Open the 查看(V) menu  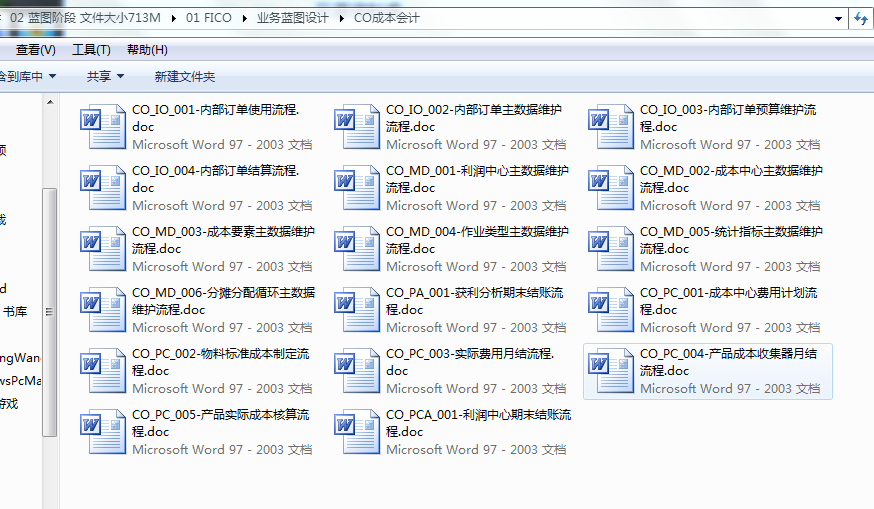35,50
